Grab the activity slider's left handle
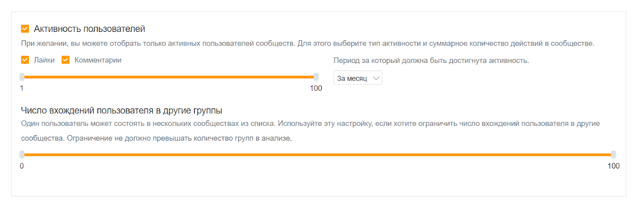 [22, 77]
